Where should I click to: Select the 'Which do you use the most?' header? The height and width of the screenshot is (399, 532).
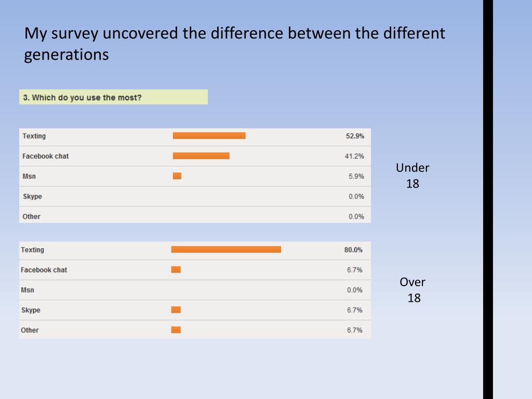click(x=113, y=97)
